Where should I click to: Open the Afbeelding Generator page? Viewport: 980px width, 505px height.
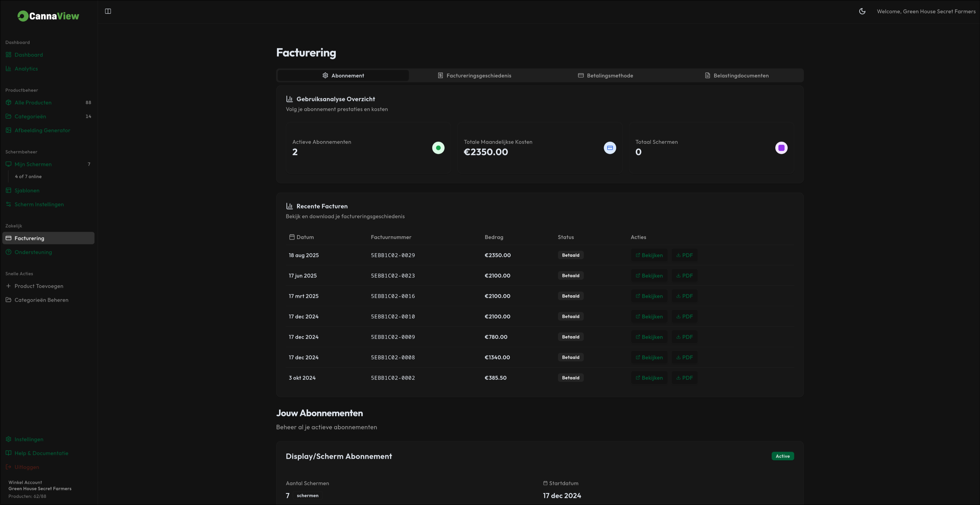(x=42, y=131)
